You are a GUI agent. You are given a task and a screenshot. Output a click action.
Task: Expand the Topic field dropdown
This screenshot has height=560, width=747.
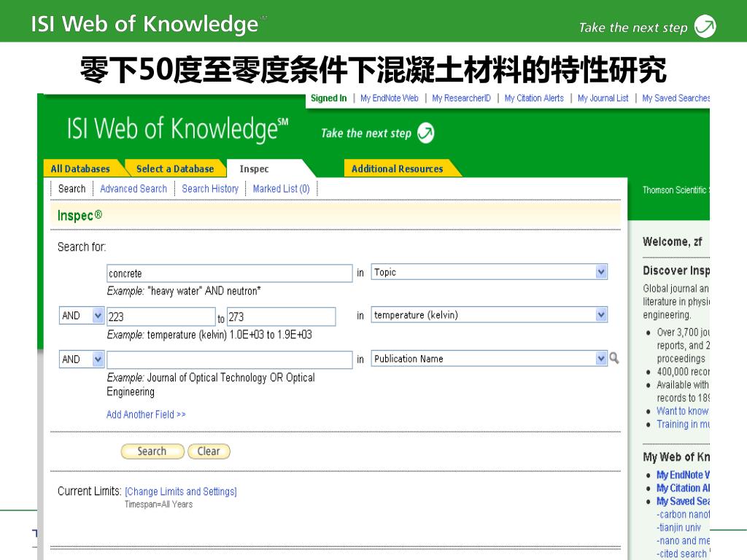[x=601, y=272]
